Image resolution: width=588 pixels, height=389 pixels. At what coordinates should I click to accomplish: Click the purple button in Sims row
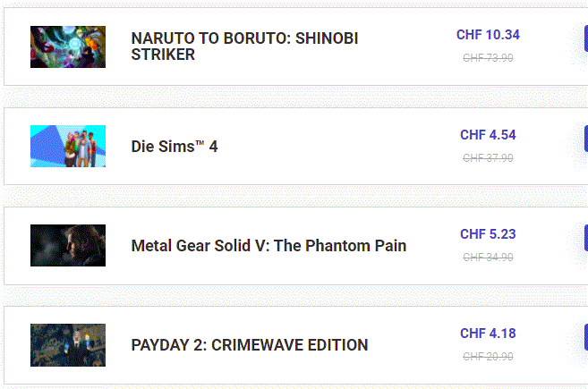(586, 139)
